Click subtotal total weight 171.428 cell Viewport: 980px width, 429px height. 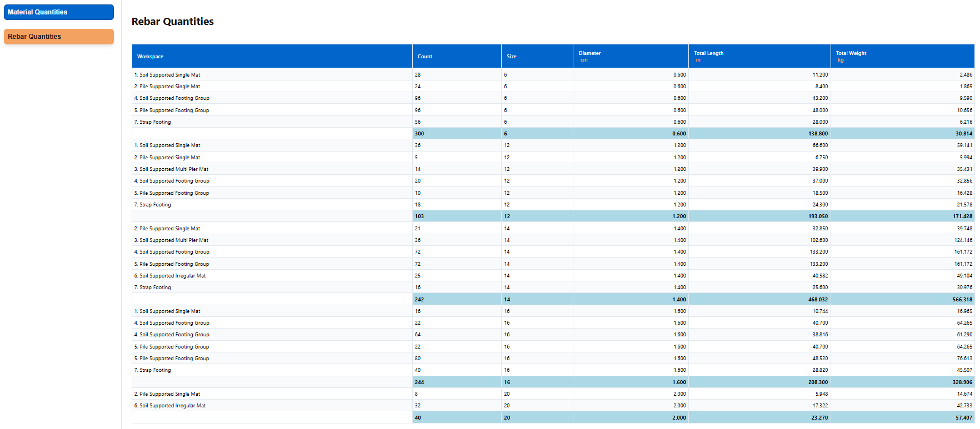962,216
